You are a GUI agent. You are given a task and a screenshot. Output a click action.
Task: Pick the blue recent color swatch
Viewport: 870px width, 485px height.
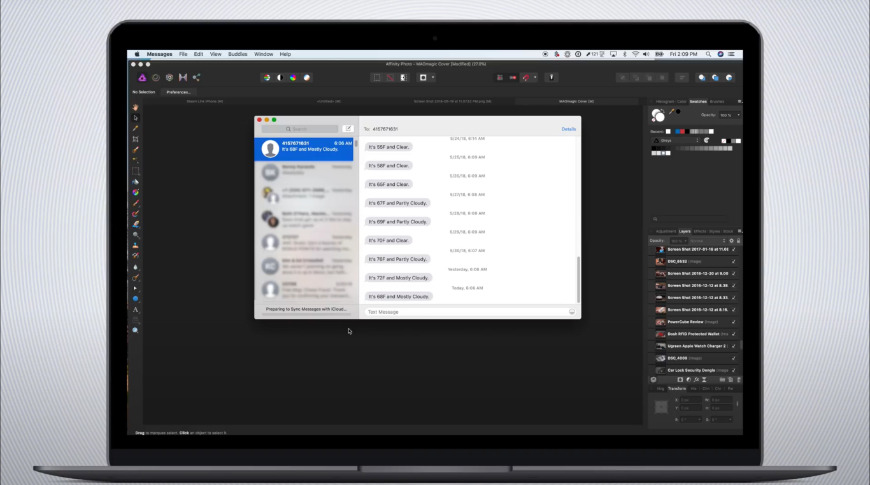click(677, 132)
